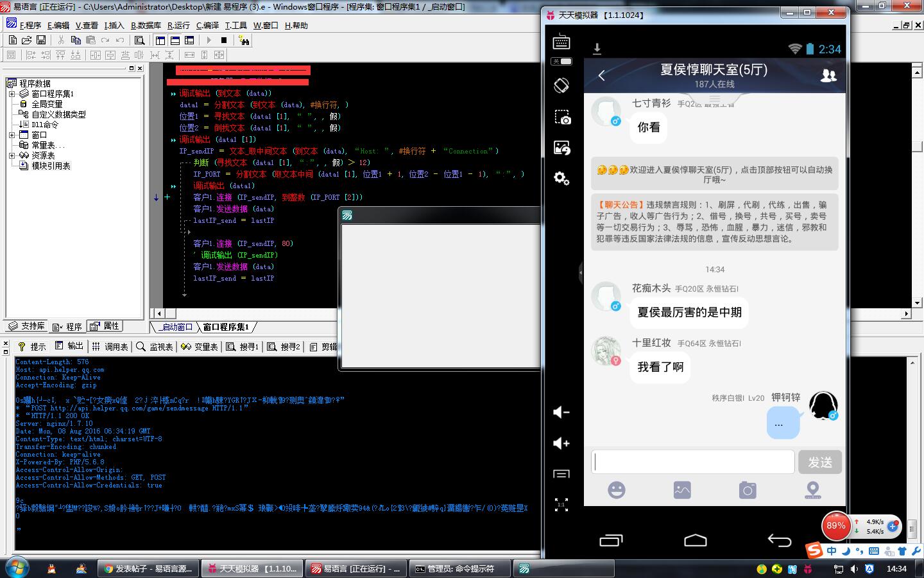This screenshot has height=578, width=924.
Task: Raise the emulator volume
Action: pos(561,443)
